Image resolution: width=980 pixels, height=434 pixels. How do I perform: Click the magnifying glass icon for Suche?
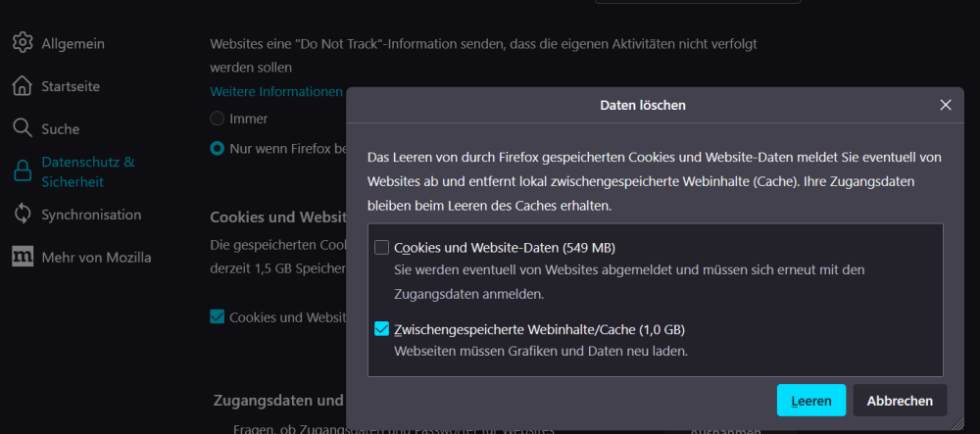tap(23, 128)
